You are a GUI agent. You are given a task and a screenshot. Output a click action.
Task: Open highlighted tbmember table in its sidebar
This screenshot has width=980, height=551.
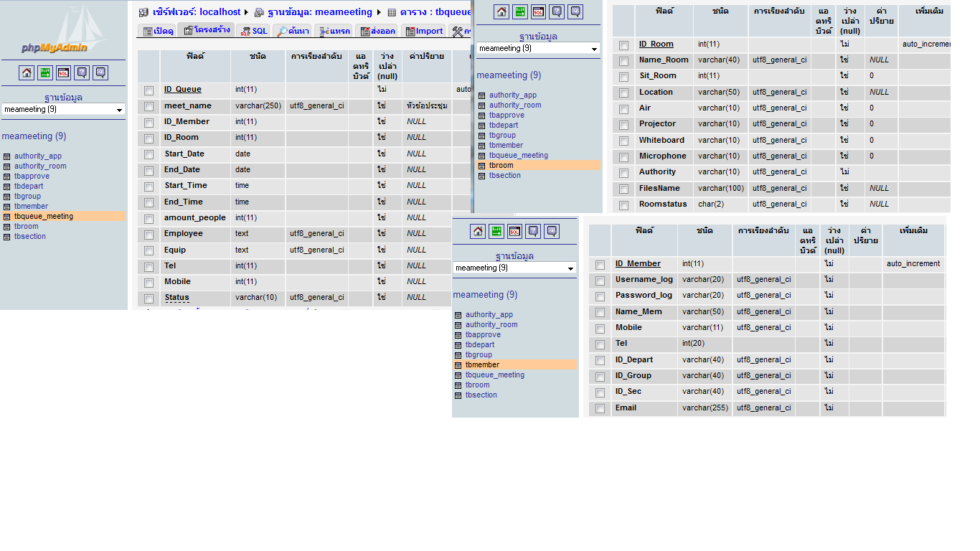482,364
